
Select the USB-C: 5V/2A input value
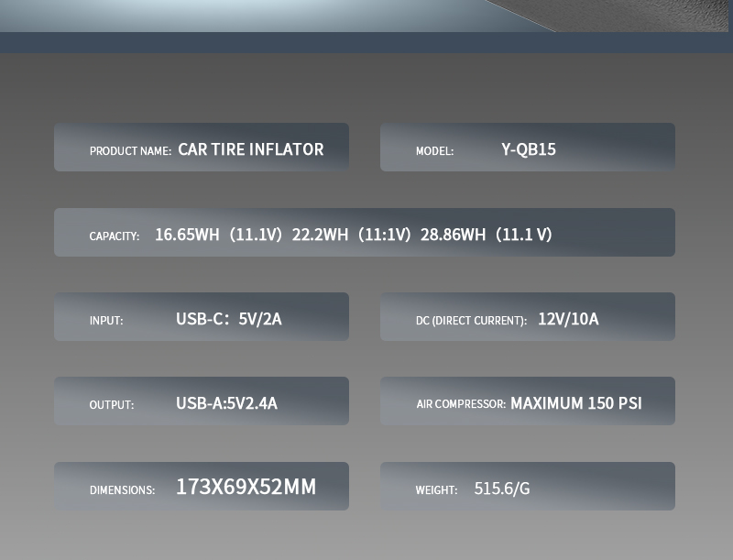(x=229, y=319)
